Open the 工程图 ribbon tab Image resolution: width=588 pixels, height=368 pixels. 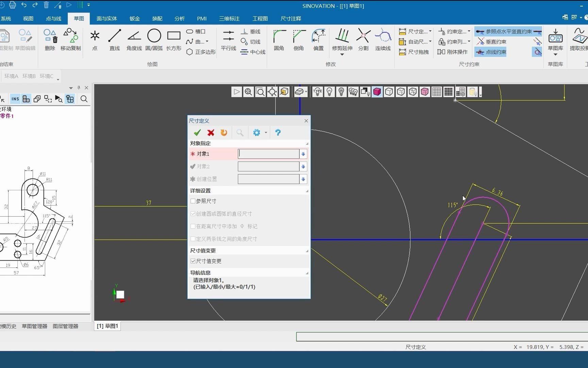tap(260, 18)
